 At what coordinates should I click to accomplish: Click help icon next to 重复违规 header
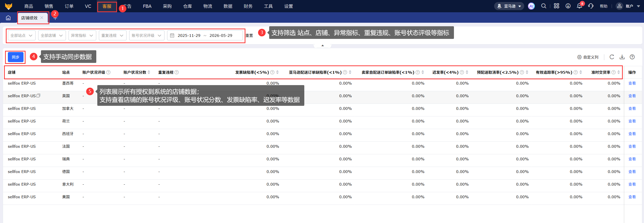(177, 72)
